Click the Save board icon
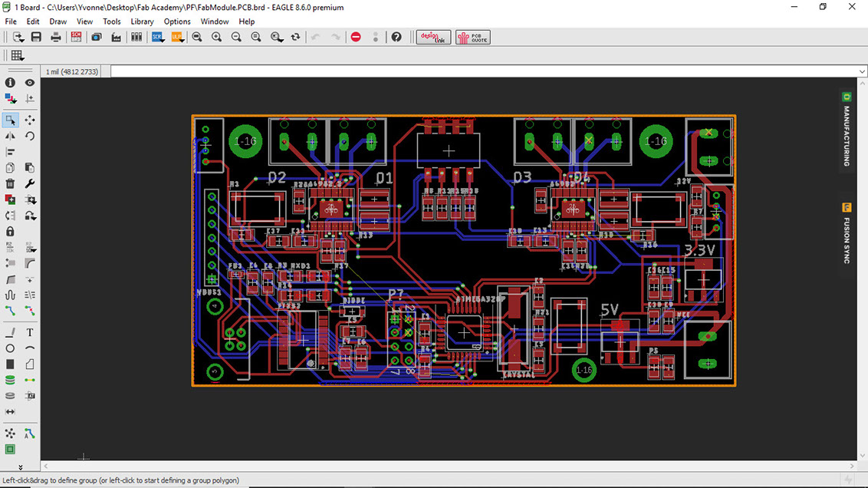Viewport: 868px width, 488px height. tap(36, 37)
